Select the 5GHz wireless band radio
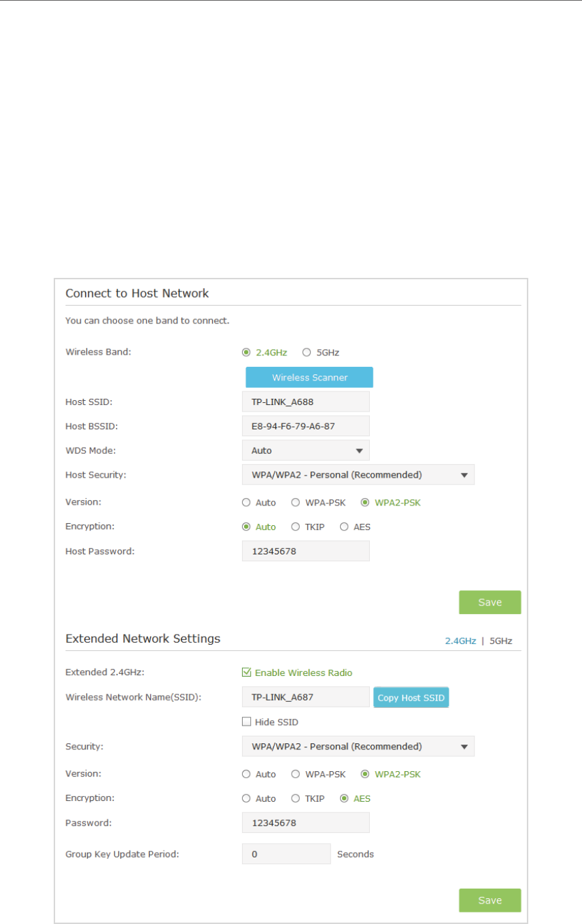582x924 pixels. [307, 353]
